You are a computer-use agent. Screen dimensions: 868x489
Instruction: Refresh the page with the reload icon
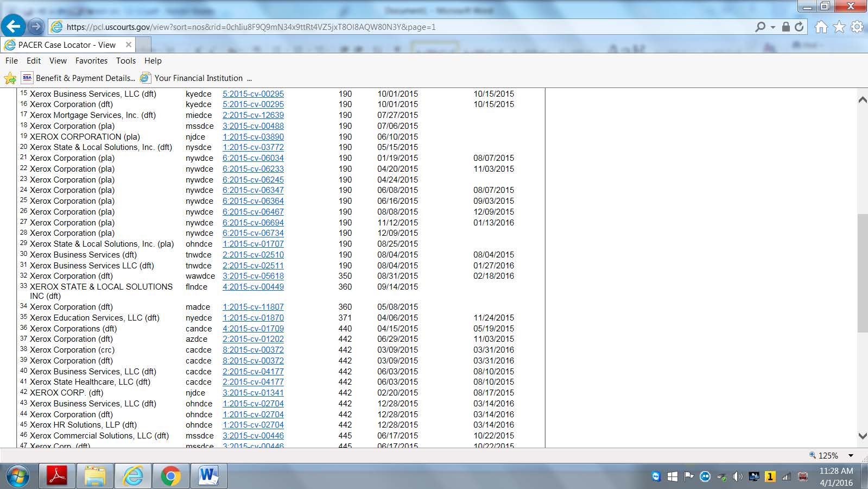(799, 27)
